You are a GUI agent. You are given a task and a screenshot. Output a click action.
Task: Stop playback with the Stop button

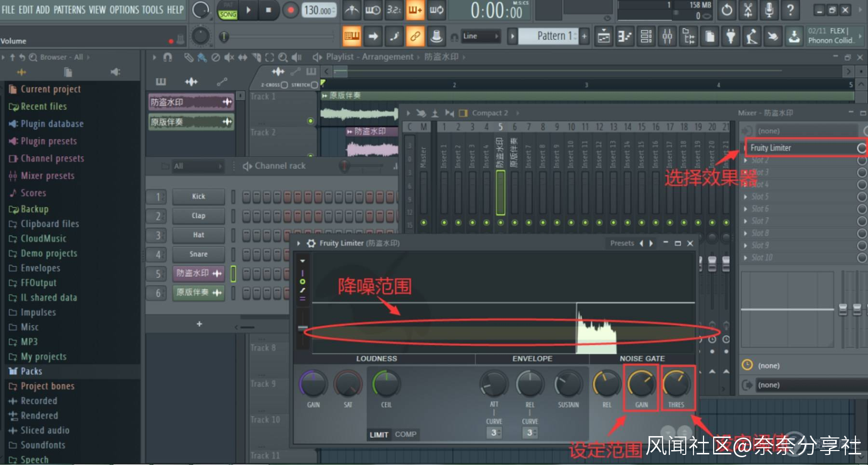click(268, 10)
